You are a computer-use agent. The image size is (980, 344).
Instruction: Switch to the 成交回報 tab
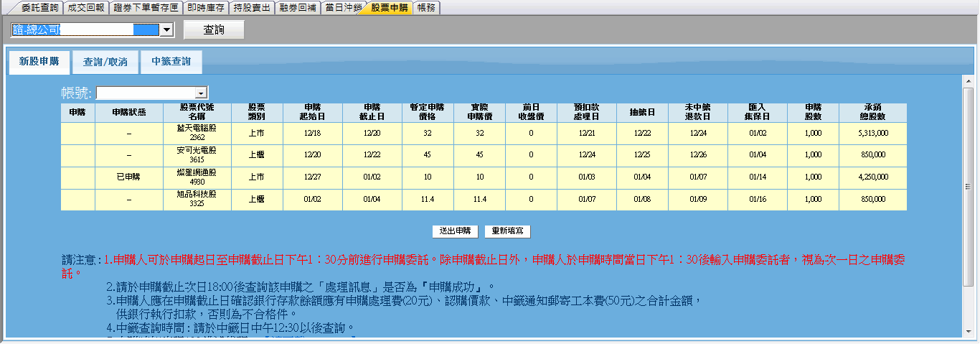[x=85, y=8]
